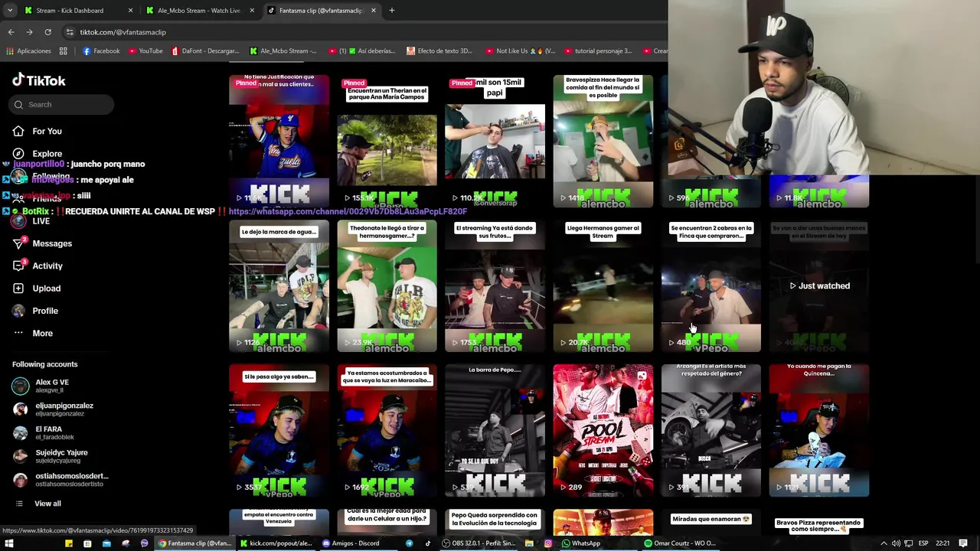Open the TikTok logo home link
Screen dimensions: 980x551
[39, 80]
